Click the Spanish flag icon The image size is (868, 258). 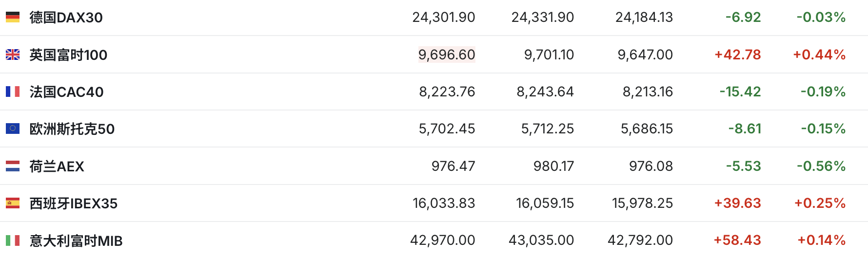(x=13, y=203)
